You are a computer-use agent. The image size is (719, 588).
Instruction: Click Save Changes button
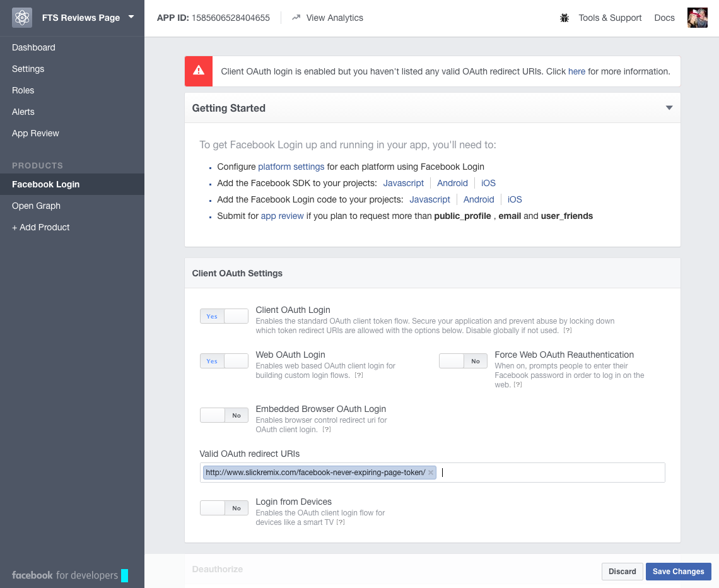coord(678,572)
